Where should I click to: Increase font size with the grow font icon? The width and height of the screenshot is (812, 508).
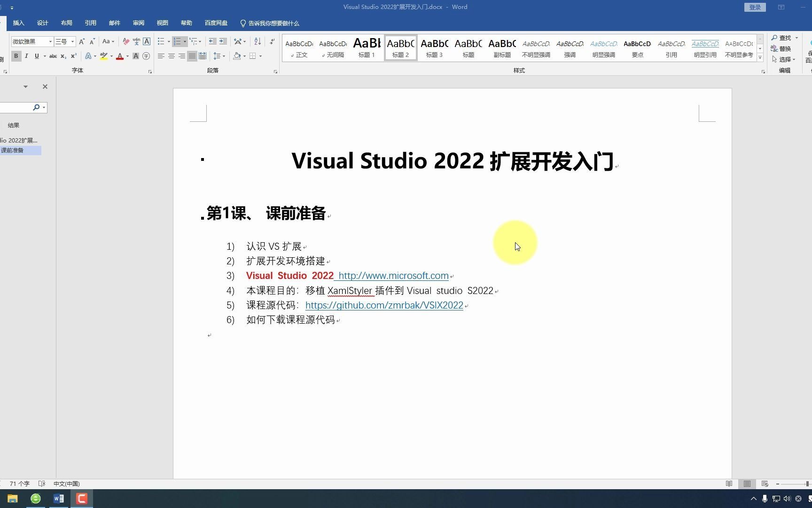(82, 41)
